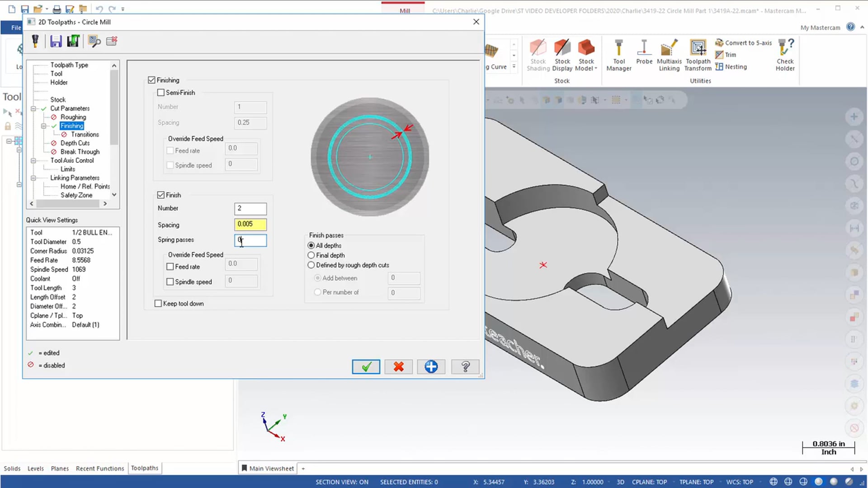Click the green checkmark OK button
The width and height of the screenshot is (868, 488).
(366, 366)
